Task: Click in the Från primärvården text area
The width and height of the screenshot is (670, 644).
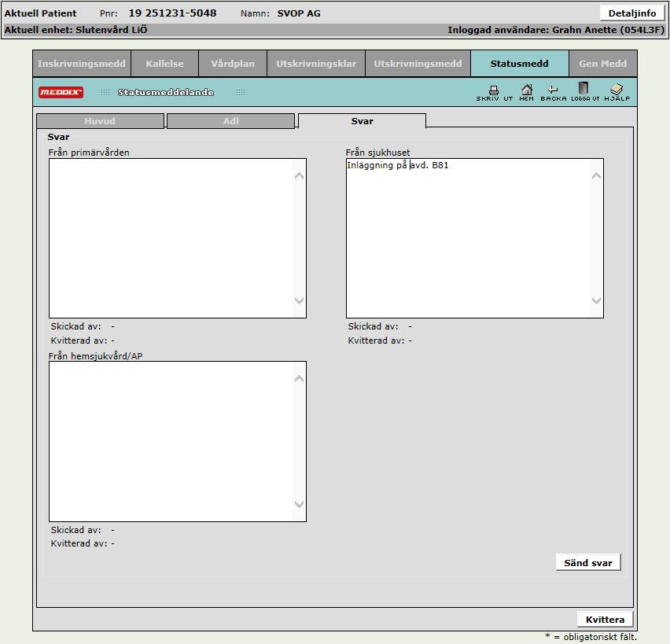Action: coord(177,238)
